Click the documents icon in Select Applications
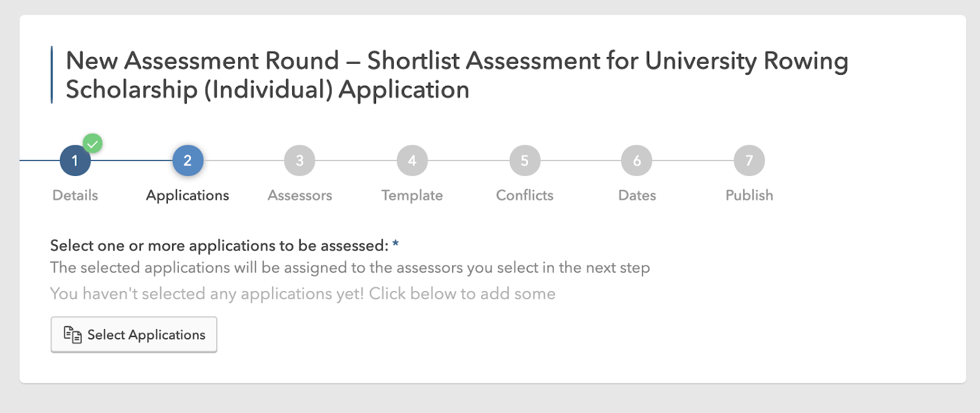The height and width of the screenshot is (413, 980). 73,335
